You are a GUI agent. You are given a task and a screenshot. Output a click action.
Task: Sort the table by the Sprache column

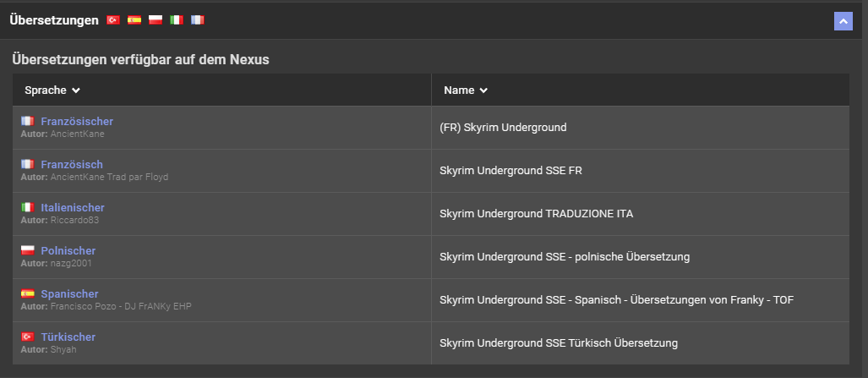click(52, 90)
